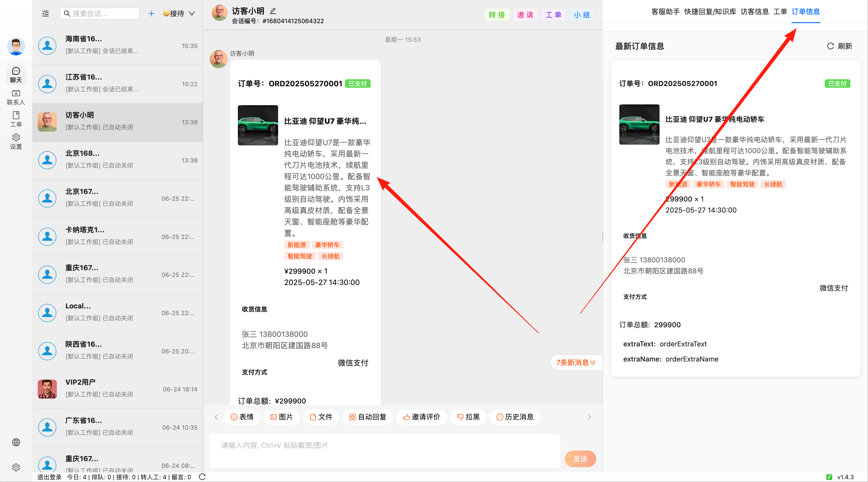Image resolution: width=868 pixels, height=482 pixels.
Task: Open the 工单 section from left sidebar
Action: [x=16, y=119]
